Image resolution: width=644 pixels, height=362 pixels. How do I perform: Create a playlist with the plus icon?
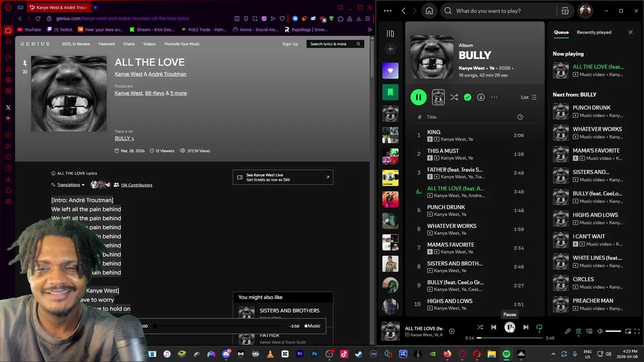point(390,49)
